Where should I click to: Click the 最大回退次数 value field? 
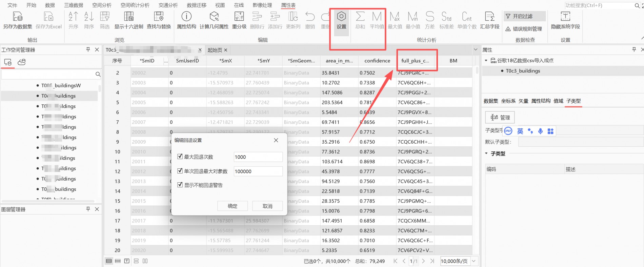click(x=258, y=157)
